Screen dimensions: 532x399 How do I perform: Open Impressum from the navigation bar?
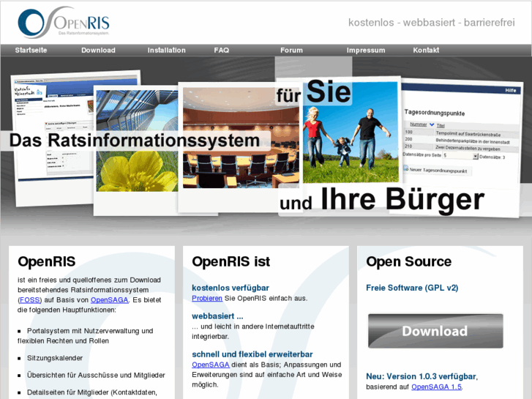pos(366,51)
